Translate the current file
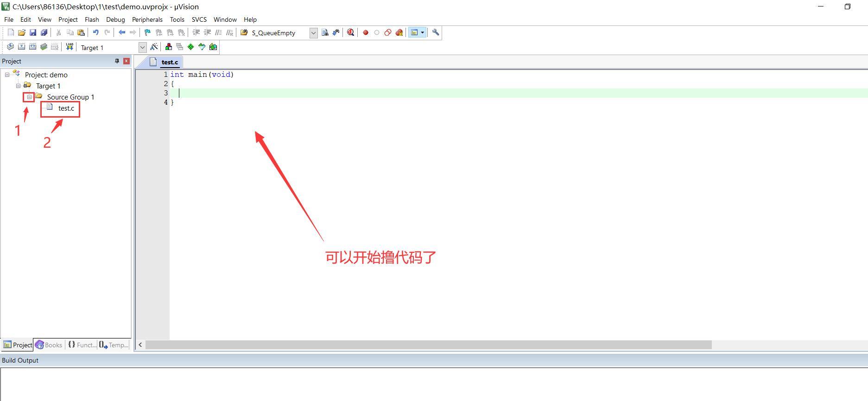Viewport: 868px width, 401px height. point(10,47)
